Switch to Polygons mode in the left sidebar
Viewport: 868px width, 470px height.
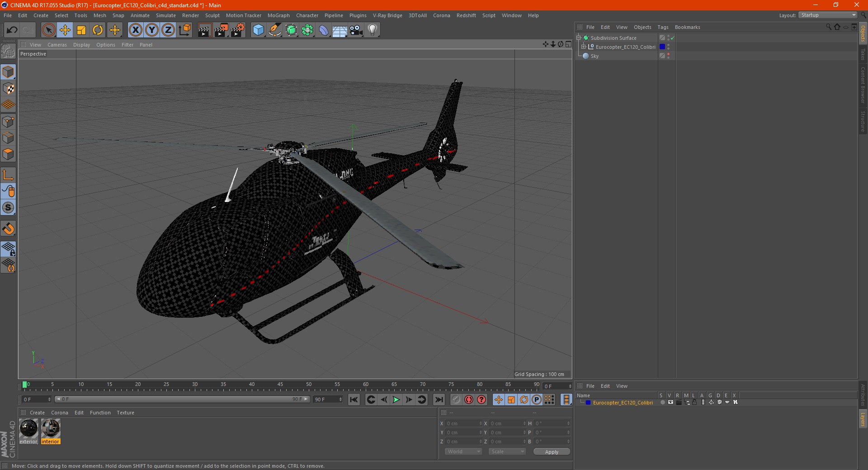coord(8,154)
